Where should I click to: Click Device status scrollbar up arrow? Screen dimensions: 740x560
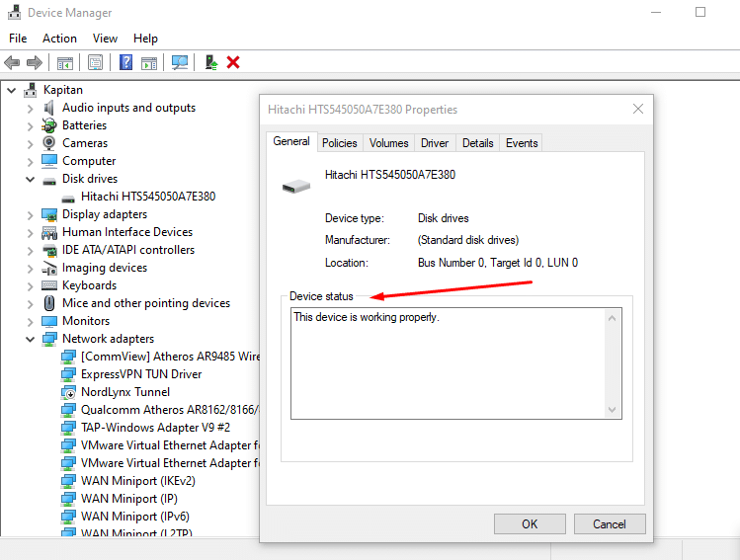pos(613,318)
